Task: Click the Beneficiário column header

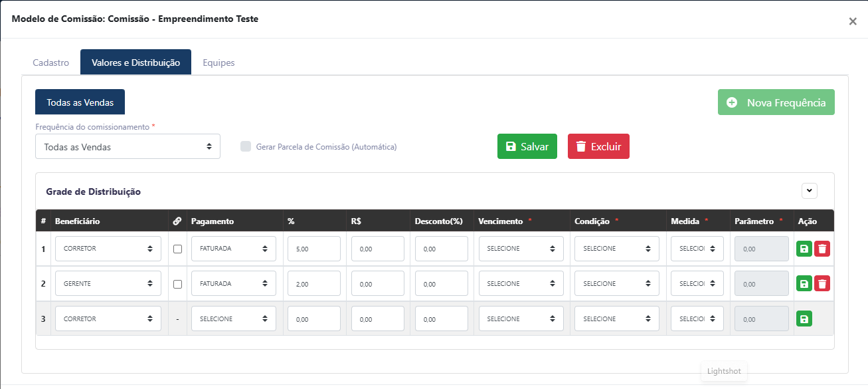Action: 77,221
